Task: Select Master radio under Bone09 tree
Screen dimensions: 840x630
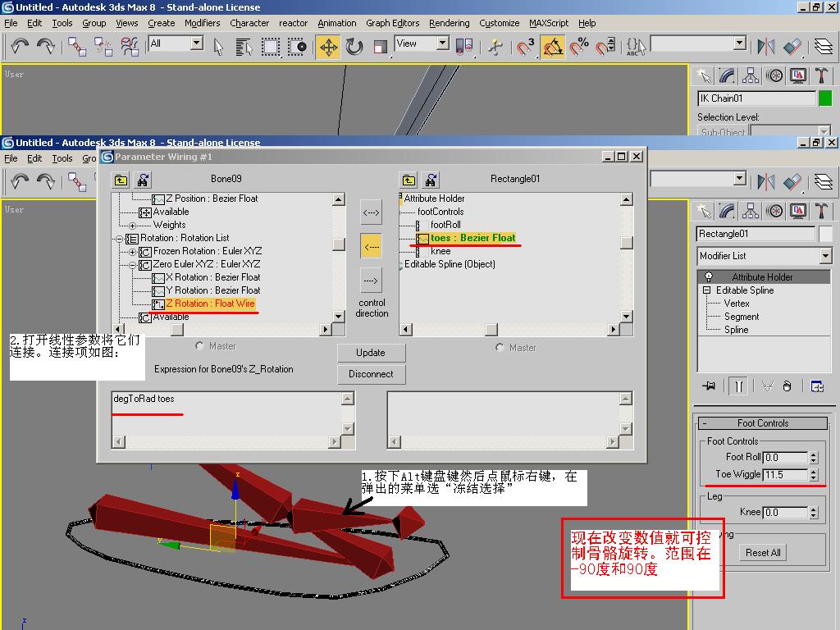Action: (199, 346)
